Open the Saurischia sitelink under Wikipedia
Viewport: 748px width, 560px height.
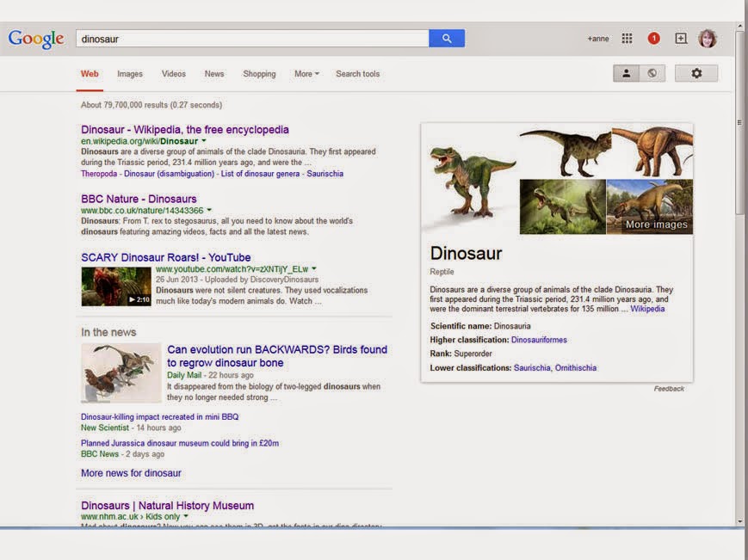point(325,174)
